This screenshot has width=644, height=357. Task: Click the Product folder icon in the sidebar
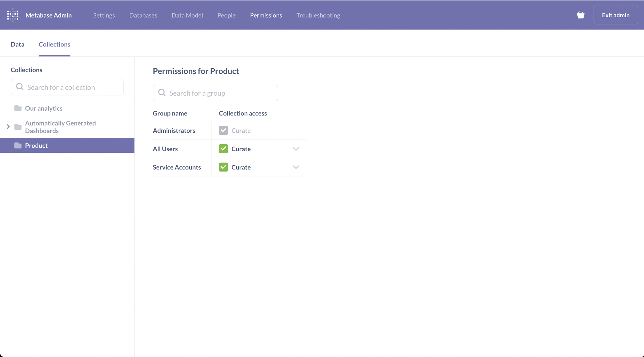tap(18, 145)
